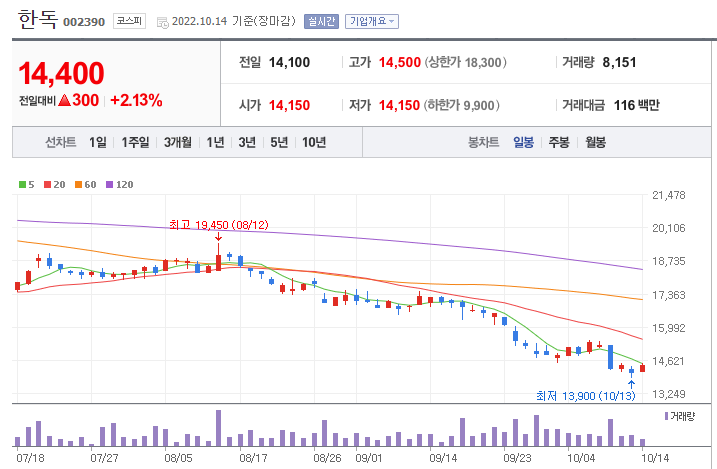The image size is (717, 469).
Task: Select the 1일 line chart tab
Action: [97, 143]
